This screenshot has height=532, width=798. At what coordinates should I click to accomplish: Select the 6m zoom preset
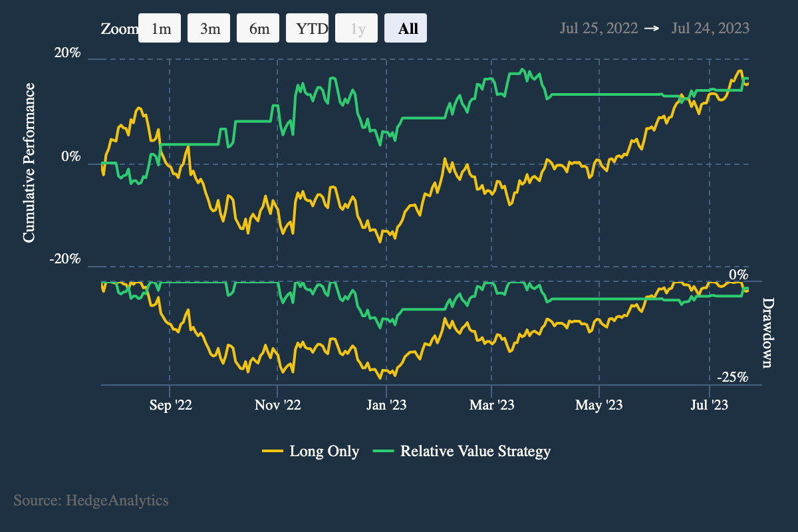257,28
